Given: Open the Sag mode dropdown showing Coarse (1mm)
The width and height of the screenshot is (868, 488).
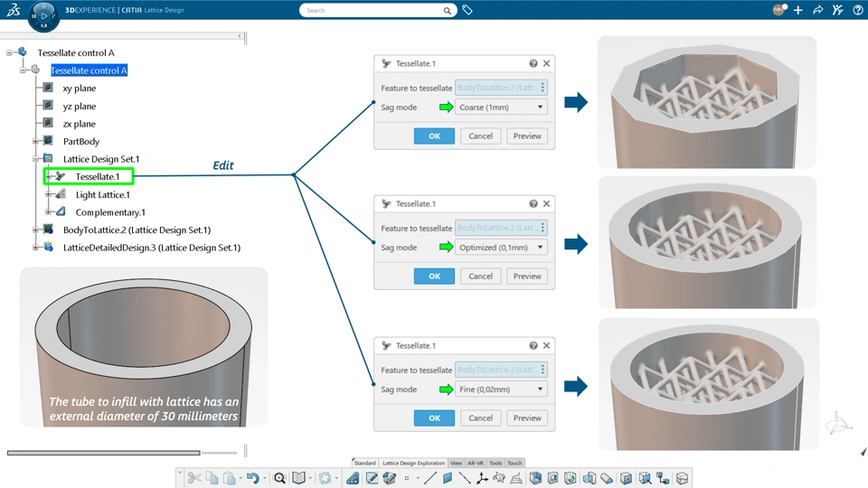Looking at the screenshot, I should point(501,108).
